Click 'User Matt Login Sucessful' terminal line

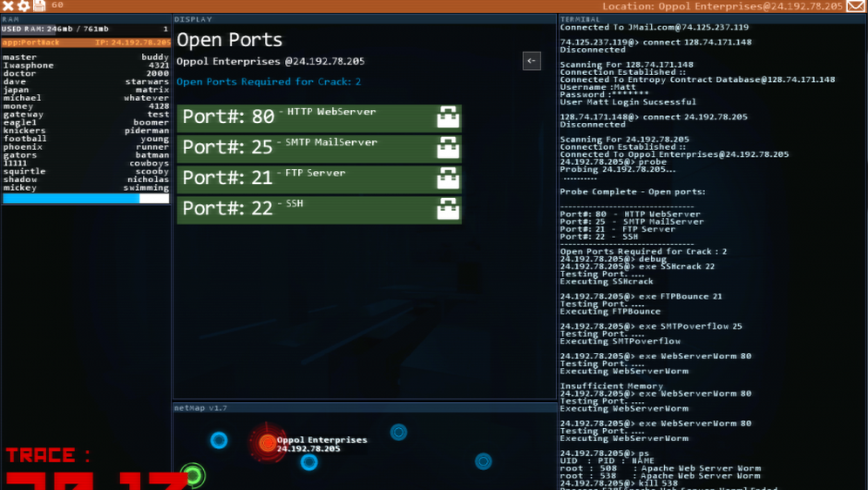[x=627, y=102]
